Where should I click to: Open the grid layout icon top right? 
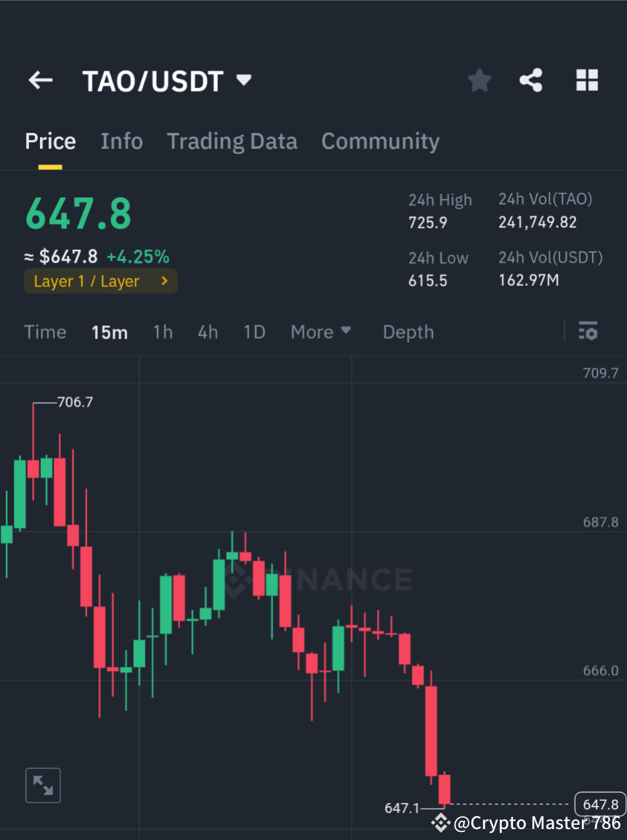[x=586, y=81]
